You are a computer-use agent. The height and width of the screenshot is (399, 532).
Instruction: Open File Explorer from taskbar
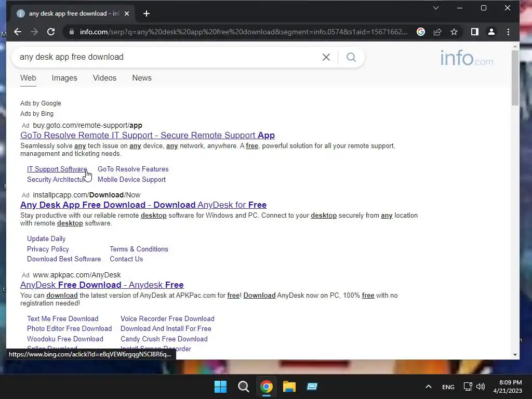(x=289, y=387)
